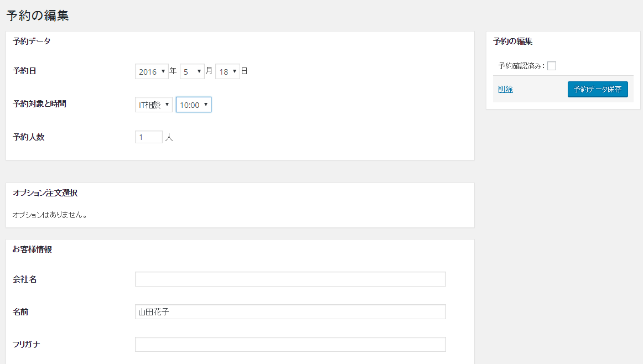Click the 名前 field containing 山田花子

[x=291, y=312]
